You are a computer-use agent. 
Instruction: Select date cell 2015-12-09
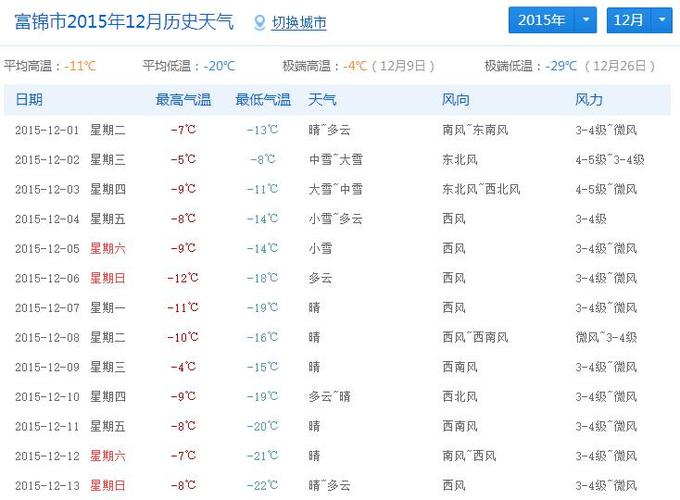(x=47, y=367)
